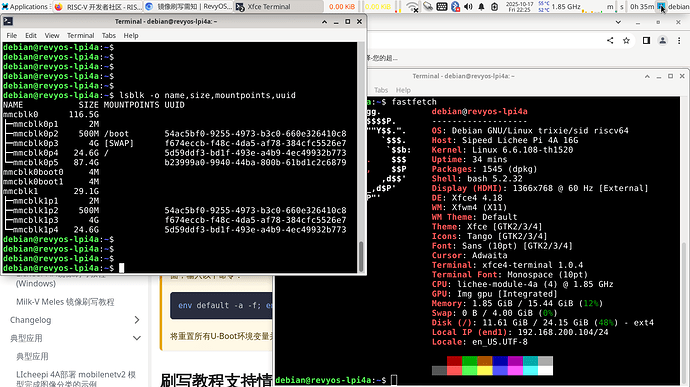Click the front terminal's vertical scrollbar thumb
The height and width of the screenshot is (387, 690).
coord(361,256)
